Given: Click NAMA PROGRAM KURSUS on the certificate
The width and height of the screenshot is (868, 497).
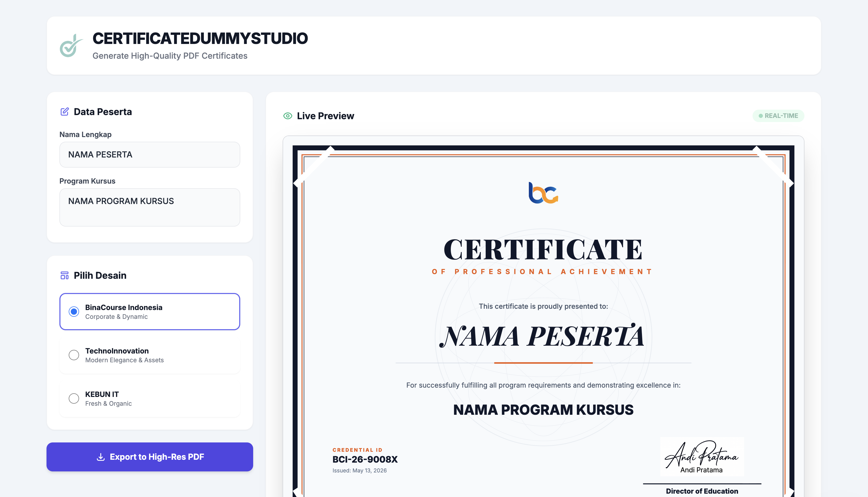Looking at the screenshot, I should pyautogui.click(x=543, y=410).
